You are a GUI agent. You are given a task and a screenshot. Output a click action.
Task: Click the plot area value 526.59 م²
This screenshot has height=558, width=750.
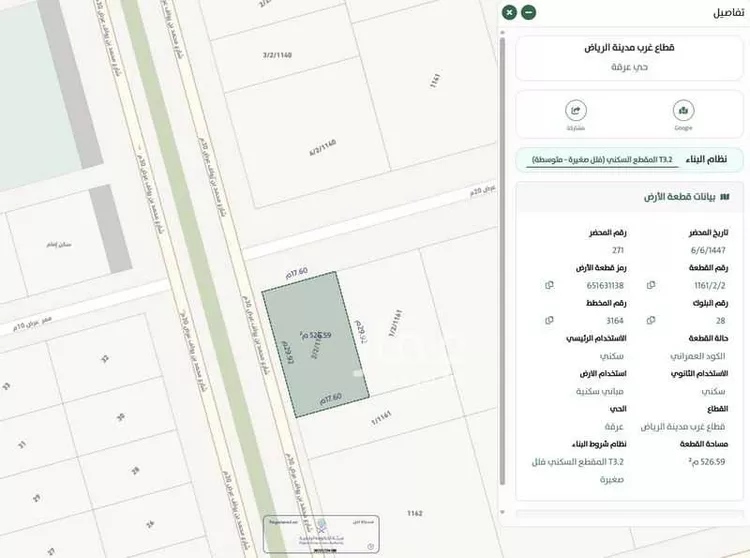click(x=707, y=462)
